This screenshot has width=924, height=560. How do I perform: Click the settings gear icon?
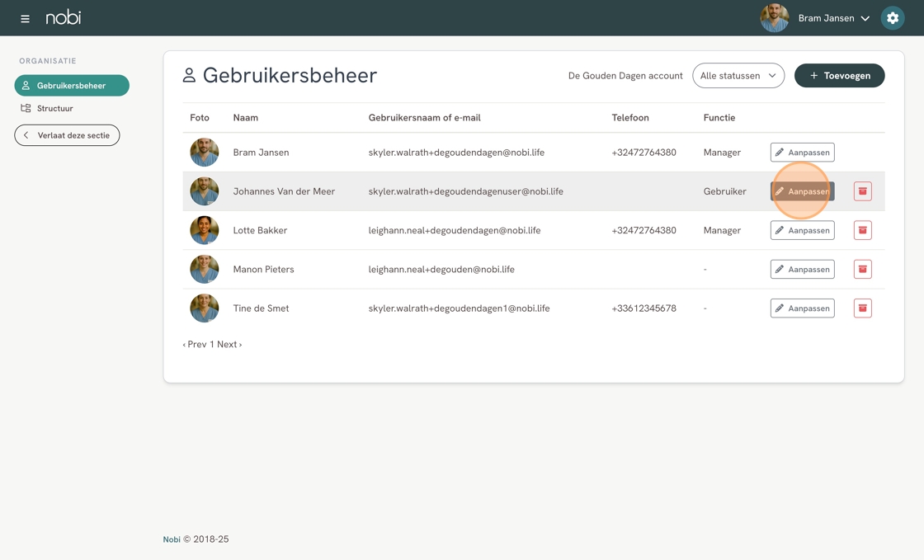click(x=892, y=18)
